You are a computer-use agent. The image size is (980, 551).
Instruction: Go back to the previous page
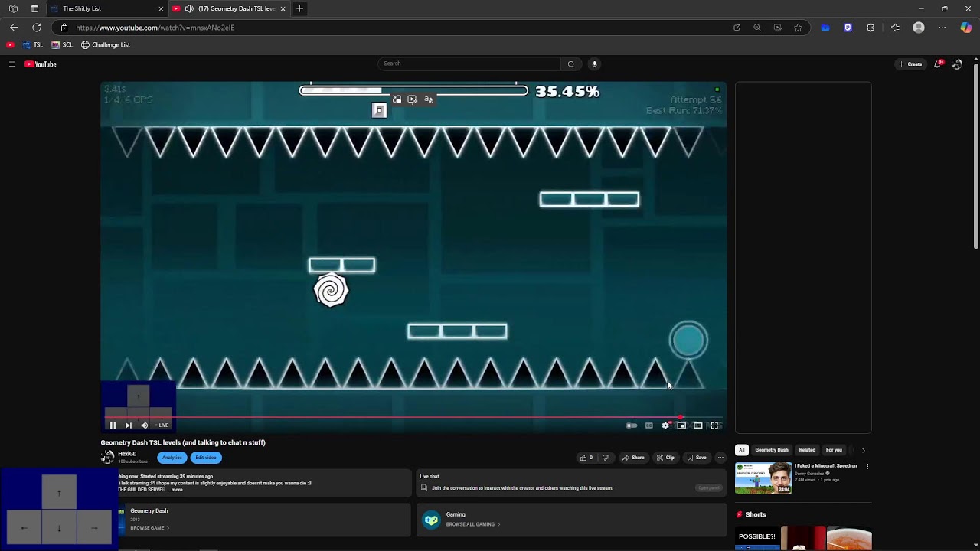14,28
